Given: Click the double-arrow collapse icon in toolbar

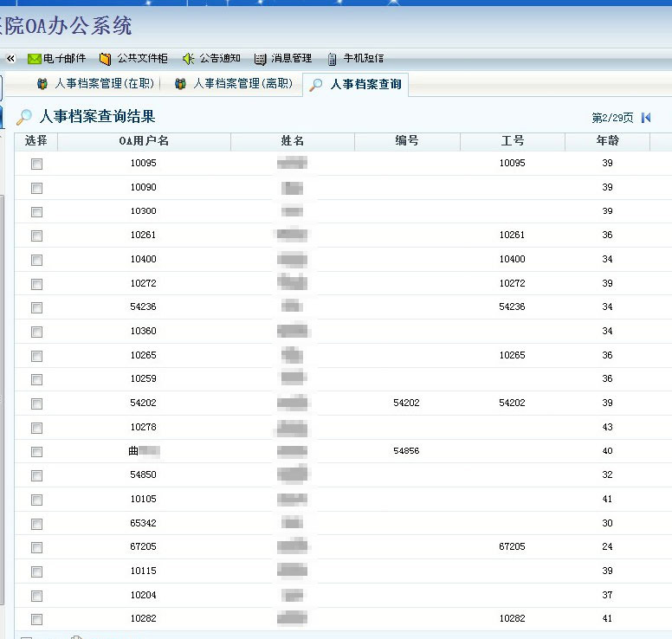Looking at the screenshot, I should [x=10, y=58].
